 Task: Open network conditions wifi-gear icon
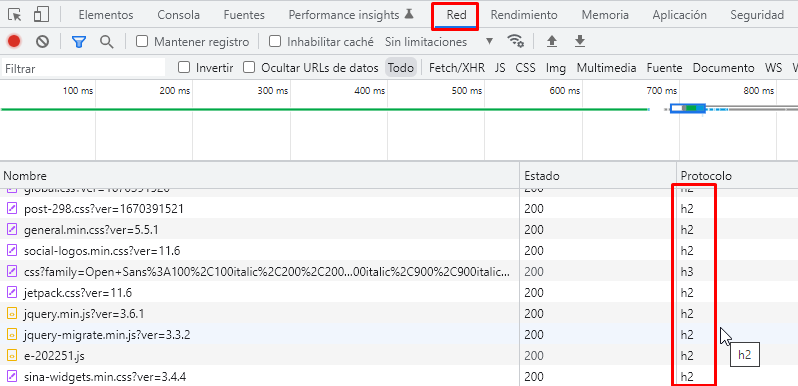[x=516, y=41]
